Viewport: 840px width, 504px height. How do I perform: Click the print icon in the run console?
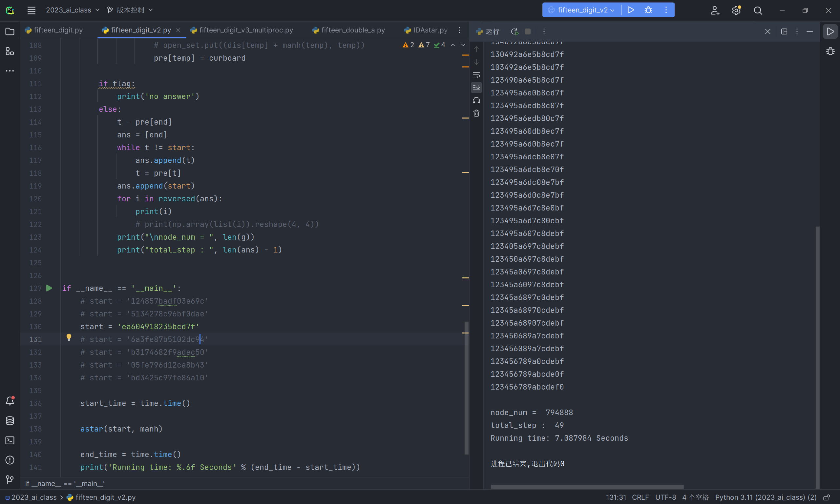(x=476, y=101)
